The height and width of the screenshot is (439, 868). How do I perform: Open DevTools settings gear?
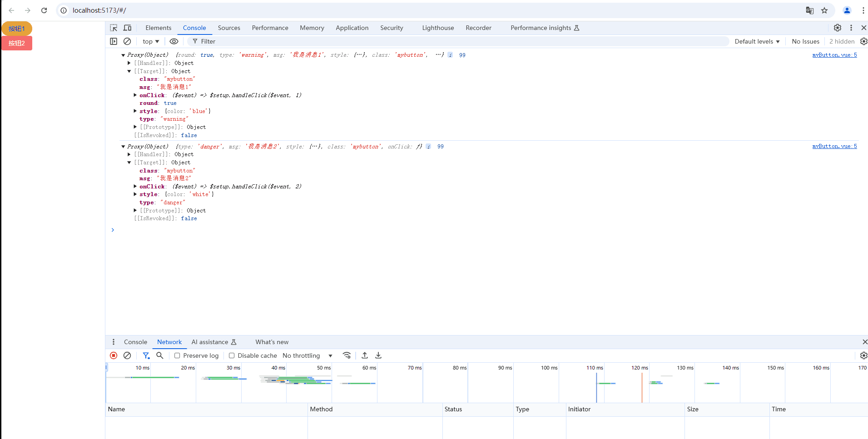838,28
